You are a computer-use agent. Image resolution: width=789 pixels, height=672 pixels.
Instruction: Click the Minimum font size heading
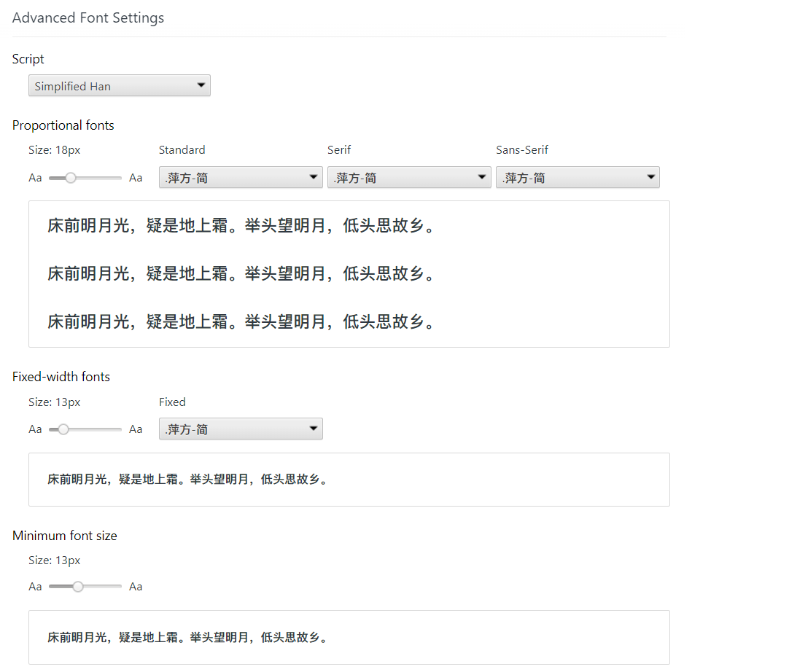click(x=64, y=536)
